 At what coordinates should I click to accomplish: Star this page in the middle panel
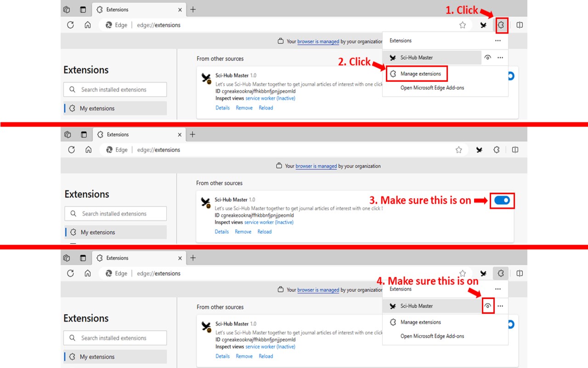pos(458,150)
